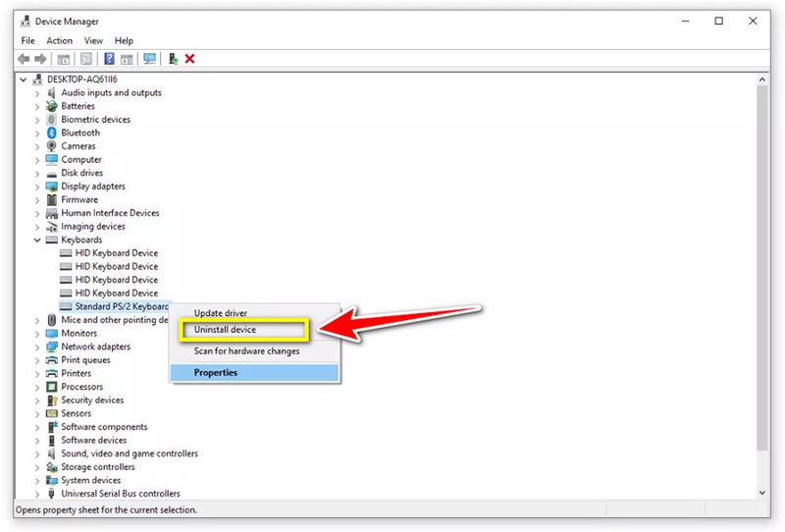785x532 pixels.
Task: Click the Forward arrow toolbar icon
Action: (40, 59)
